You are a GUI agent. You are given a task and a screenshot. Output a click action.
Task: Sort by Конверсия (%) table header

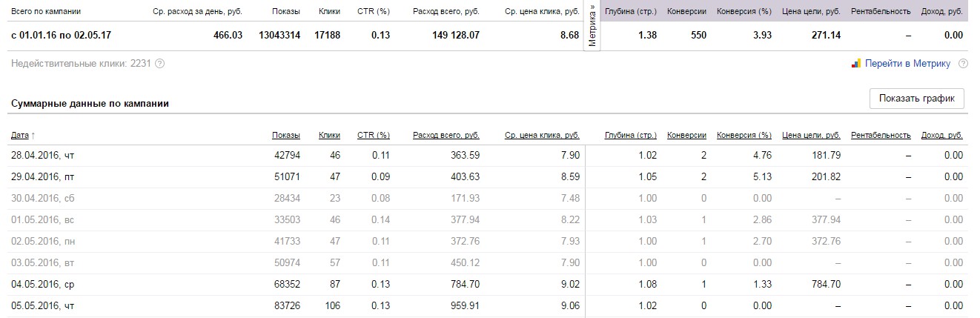[744, 135]
